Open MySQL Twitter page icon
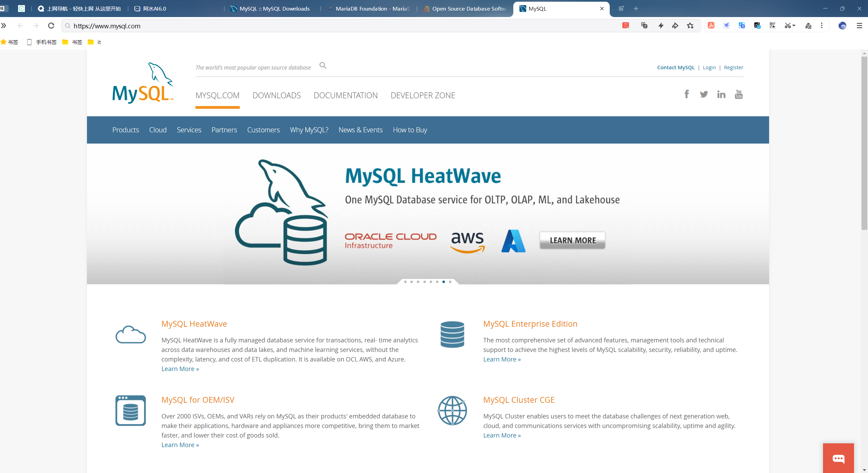 coord(704,94)
